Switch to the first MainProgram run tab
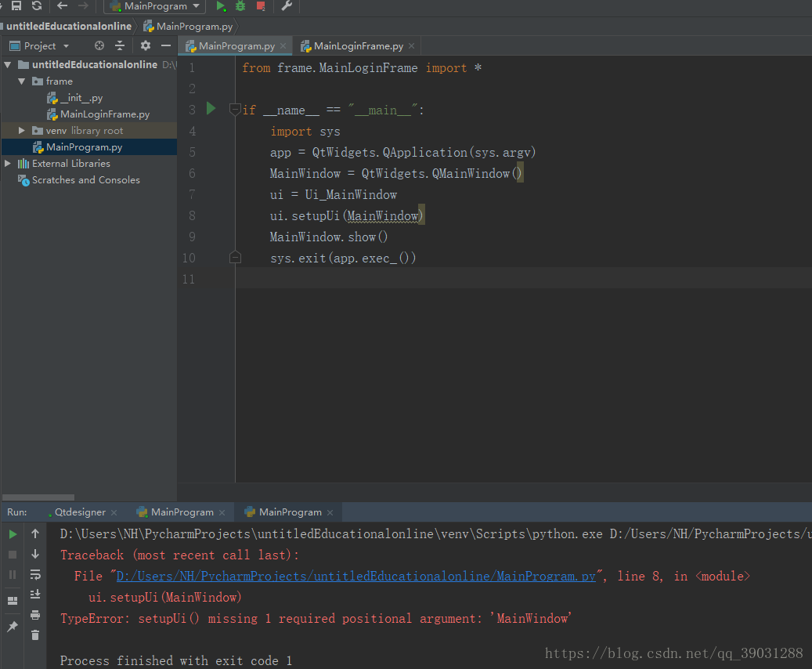Screen dimensions: 812x669 click(x=175, y=512)
